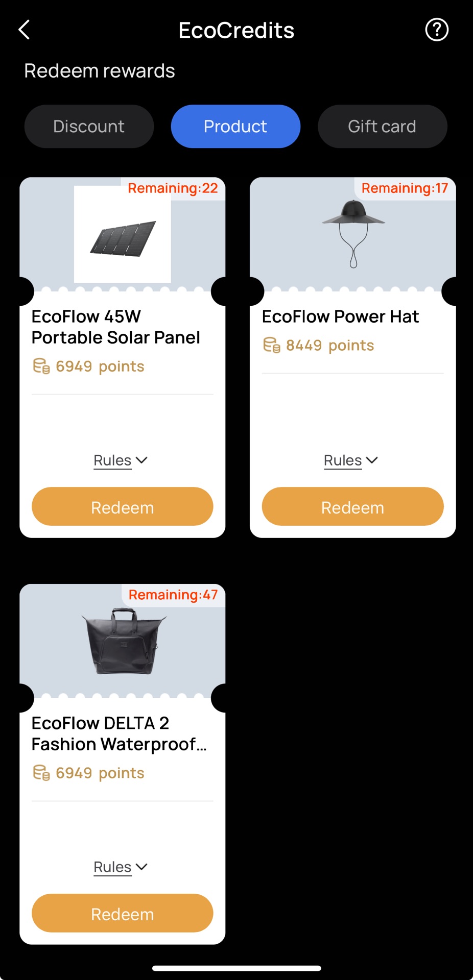
Task: Tap the EcoFlow 45W Portable Solar Panel title
Action: [x=116, y=327]
